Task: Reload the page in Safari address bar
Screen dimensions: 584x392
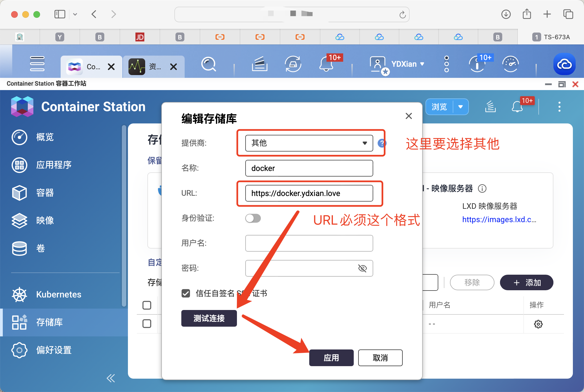Action: click(402, 14)
